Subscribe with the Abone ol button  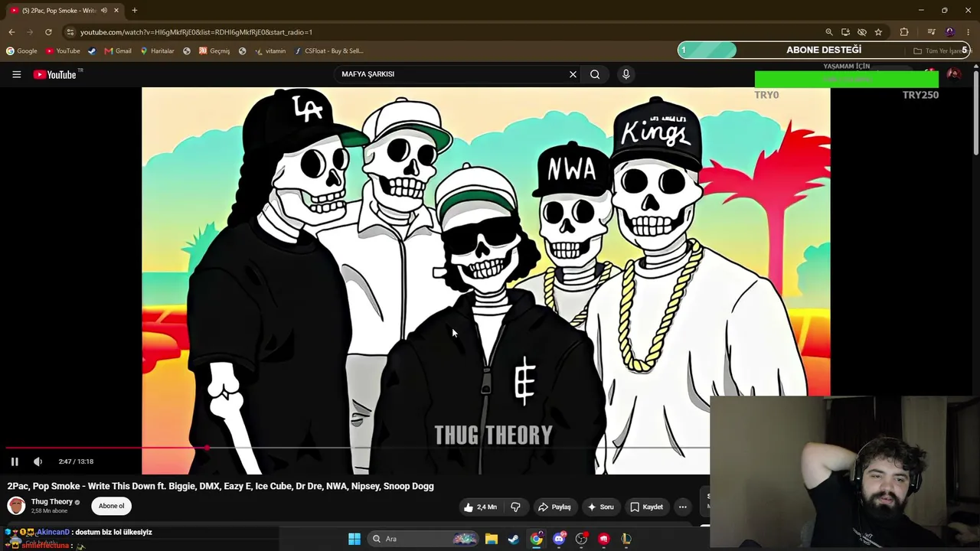pyautogui.click(x=111, y=506)
